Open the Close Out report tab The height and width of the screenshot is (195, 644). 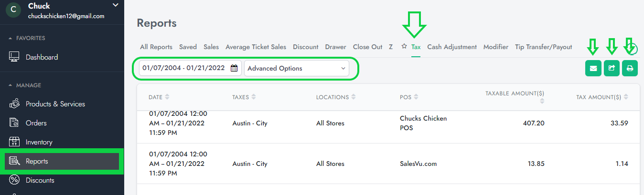(367, 47)
